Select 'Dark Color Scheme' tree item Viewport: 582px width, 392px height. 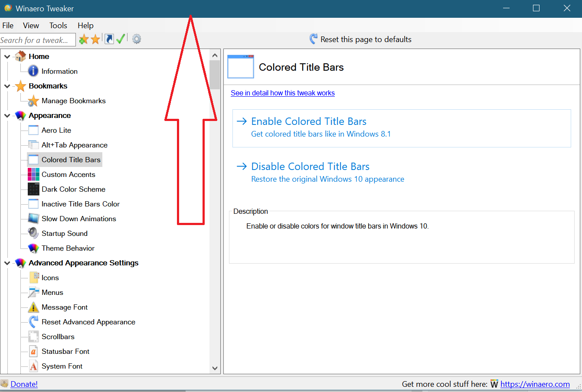click(74, 189)
